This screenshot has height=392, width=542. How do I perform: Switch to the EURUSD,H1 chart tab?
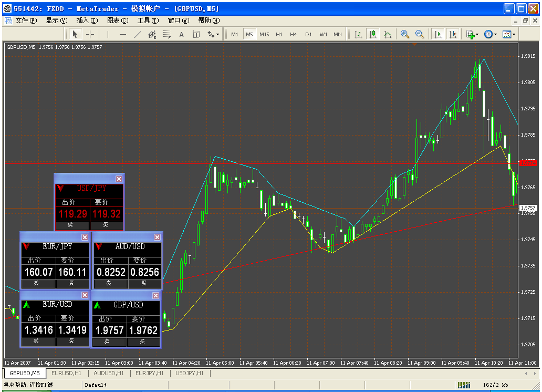(66, 373)
